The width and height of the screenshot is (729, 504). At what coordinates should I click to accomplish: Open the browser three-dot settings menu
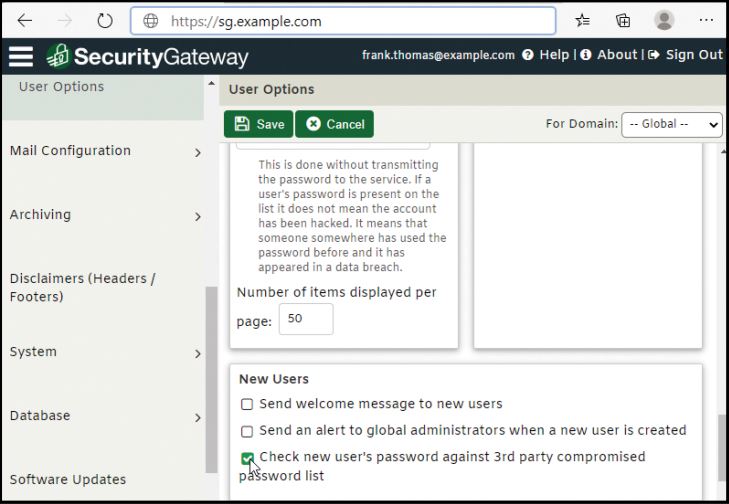coord(706,20)
